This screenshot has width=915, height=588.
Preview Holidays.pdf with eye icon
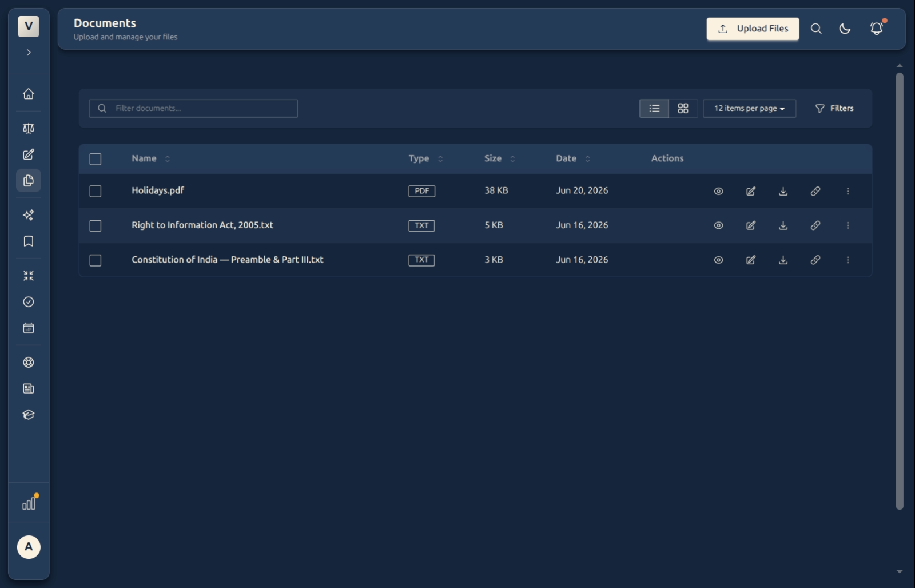(x=719, y=191)
